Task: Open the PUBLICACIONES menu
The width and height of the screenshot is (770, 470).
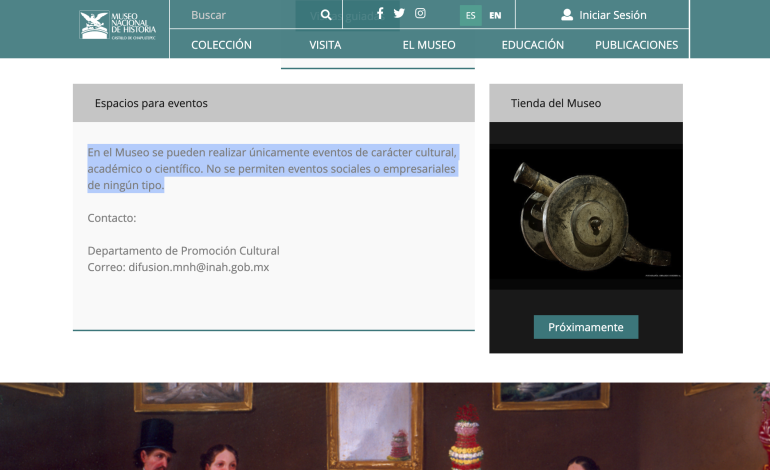Action: coord(636,45)
